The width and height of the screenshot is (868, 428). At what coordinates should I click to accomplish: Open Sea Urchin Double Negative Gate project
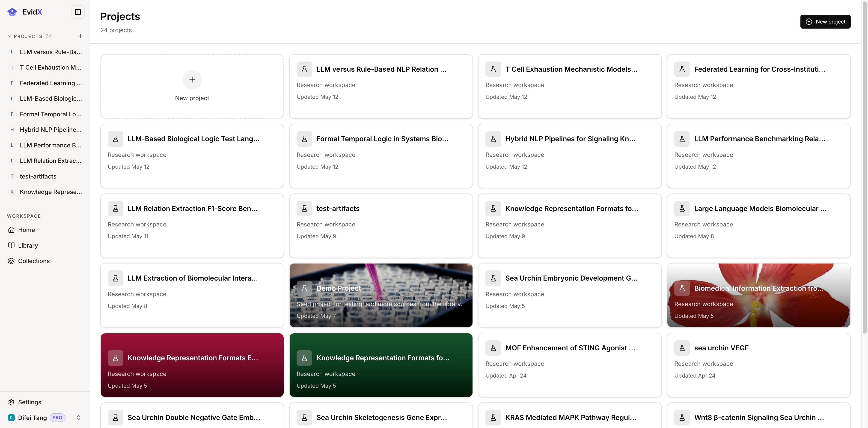pos(192,416)
